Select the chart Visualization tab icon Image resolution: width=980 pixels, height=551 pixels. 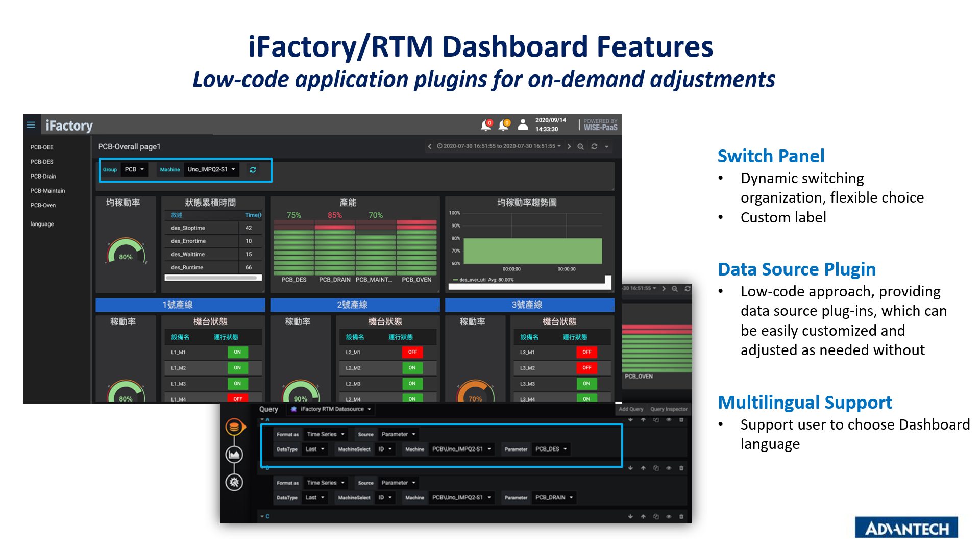point(234,454)
